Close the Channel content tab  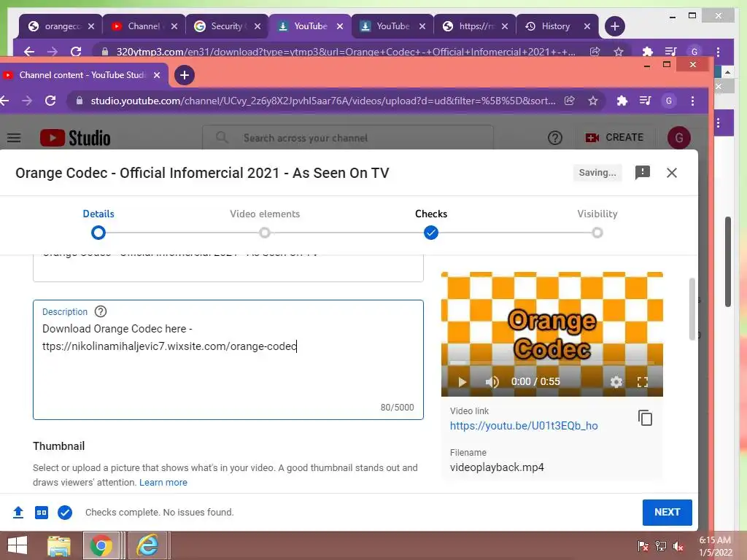click(x=157, y=75)
